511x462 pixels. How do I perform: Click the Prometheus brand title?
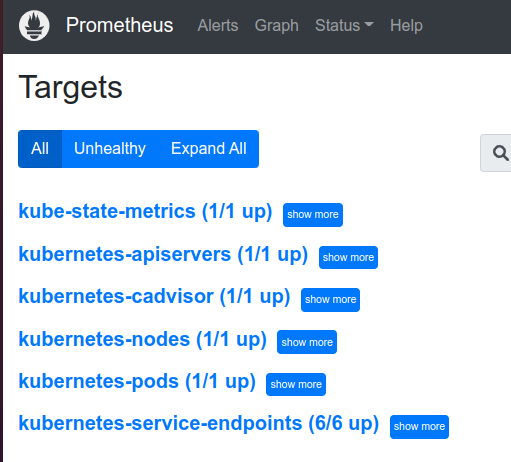pyautogui.click(x=119, y=25)
